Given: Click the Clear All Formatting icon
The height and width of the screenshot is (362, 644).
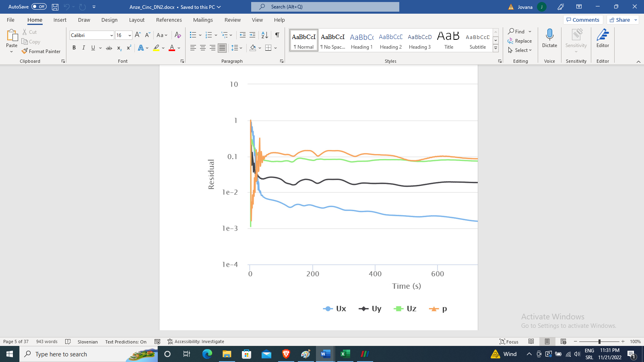Looking at the screenshot, I should click(178, 35).
